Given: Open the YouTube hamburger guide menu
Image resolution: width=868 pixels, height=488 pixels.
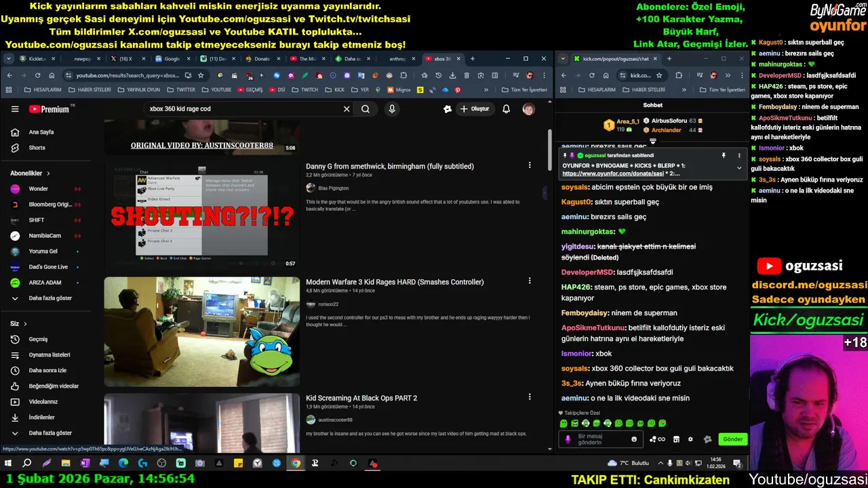Looking at the screenshot, I should tap(15, 109).
